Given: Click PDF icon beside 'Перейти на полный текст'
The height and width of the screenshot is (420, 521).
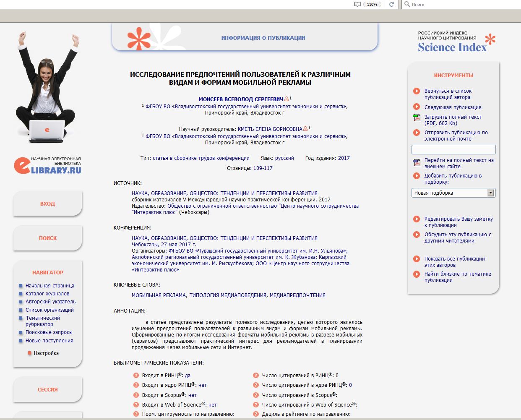Looking at the screenshot, I should 417,162.
